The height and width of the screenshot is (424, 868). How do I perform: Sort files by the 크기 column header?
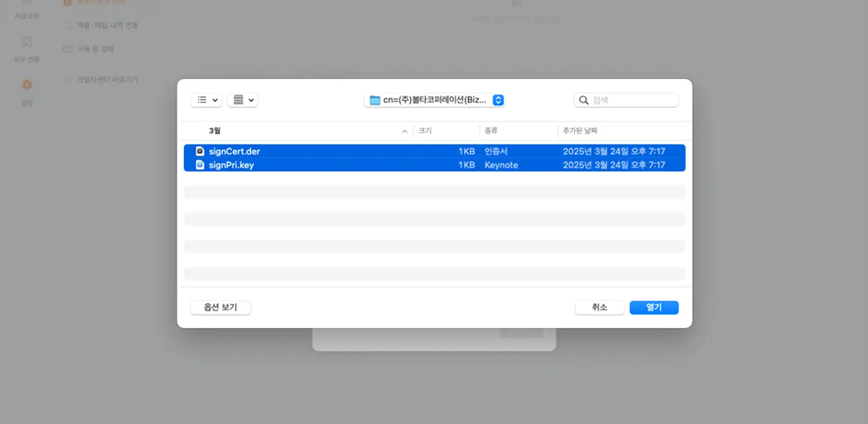[424, 131]
